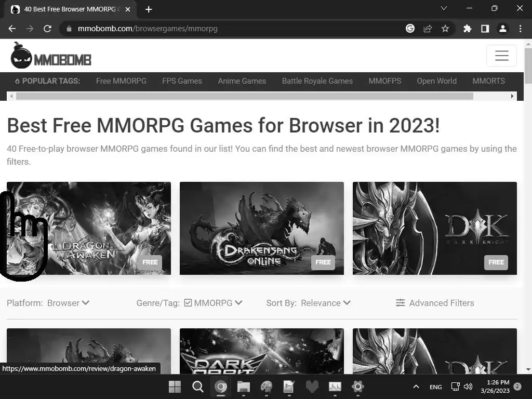Open the MMOFPS tag
Screen dimensions: 532x399
pos(385,81)
